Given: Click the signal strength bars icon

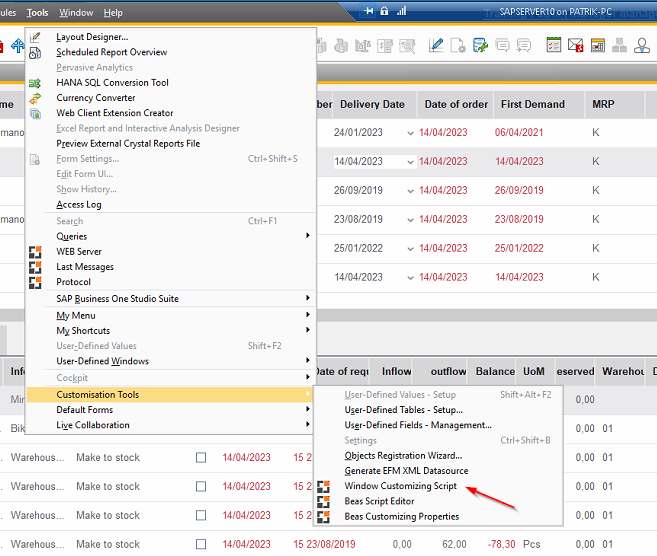Looking at the screenshot, I should (x=401, y=11).
